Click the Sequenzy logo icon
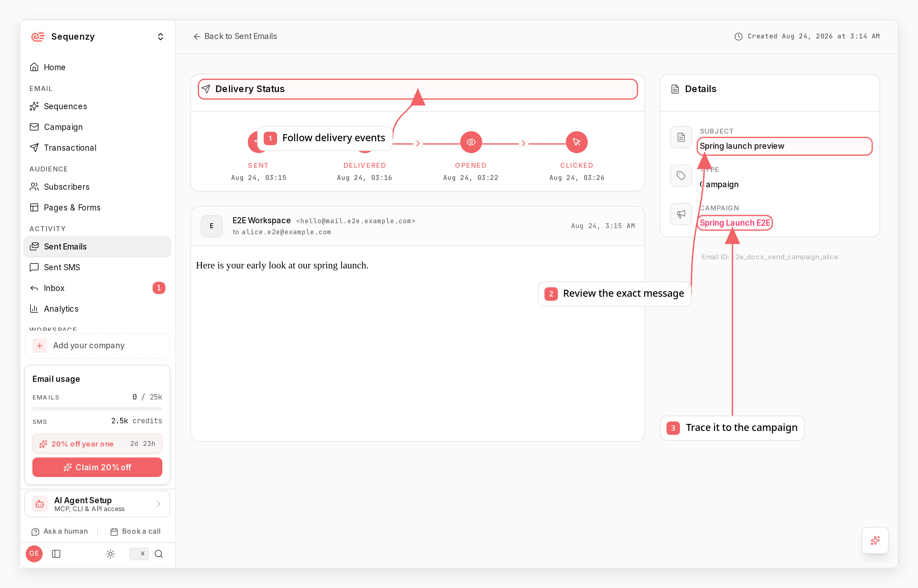This screenshot has width=918, height=588. [x=38, y=37]
